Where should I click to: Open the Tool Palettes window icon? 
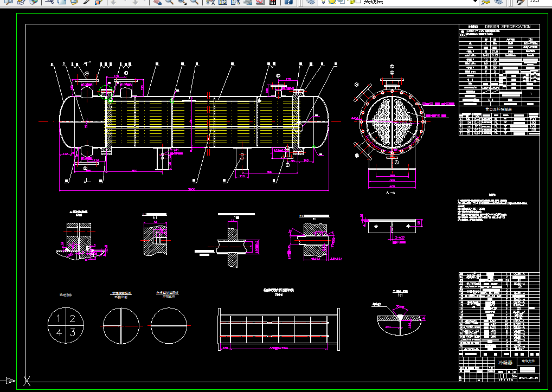tap(235, 2)
